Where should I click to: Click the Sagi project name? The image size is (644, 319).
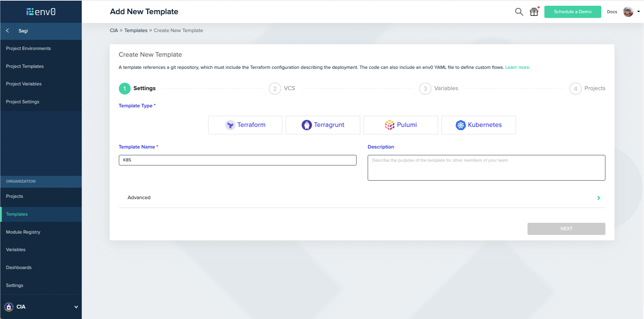[x=23, y=31]
